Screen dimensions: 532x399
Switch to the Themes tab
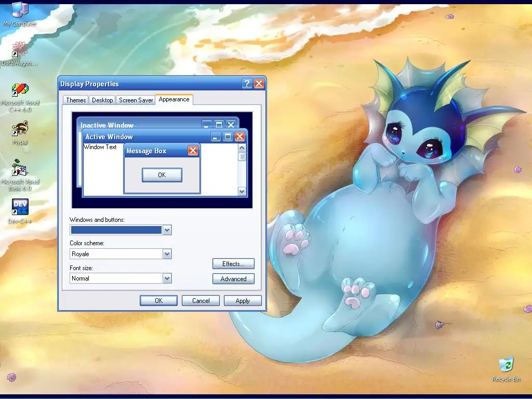76,100
